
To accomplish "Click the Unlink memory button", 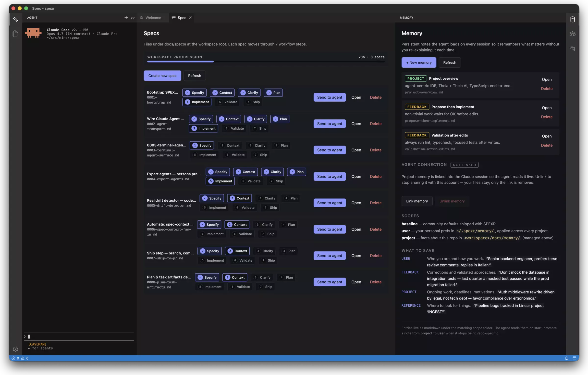I will (x=452, y=201).
